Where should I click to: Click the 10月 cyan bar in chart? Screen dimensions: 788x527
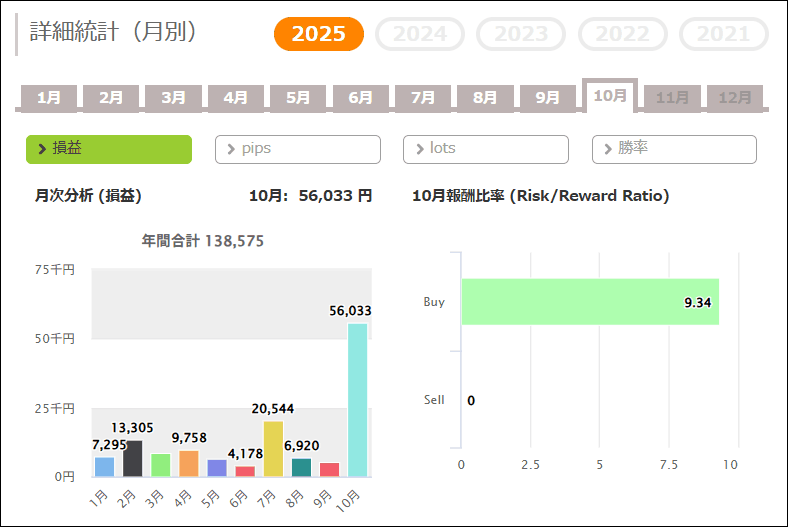(357, 400)
